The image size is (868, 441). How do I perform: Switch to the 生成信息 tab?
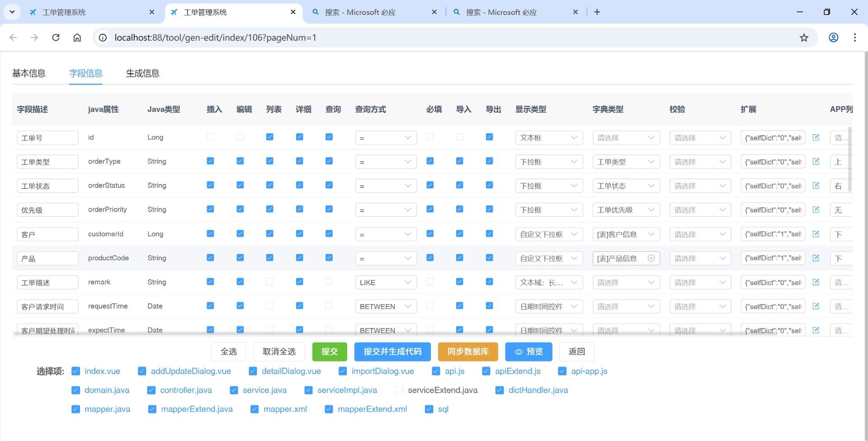click(x=142, y=73)
